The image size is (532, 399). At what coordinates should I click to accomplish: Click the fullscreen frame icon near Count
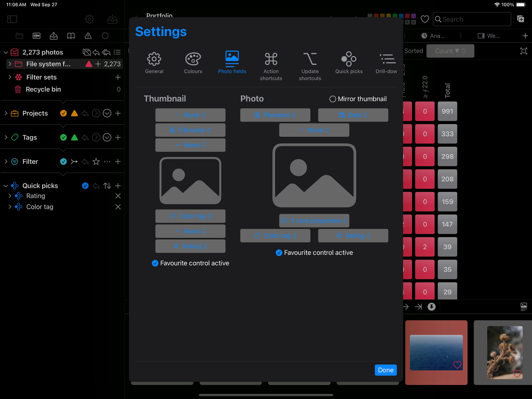pyautogui.click(x=524, y=51)
